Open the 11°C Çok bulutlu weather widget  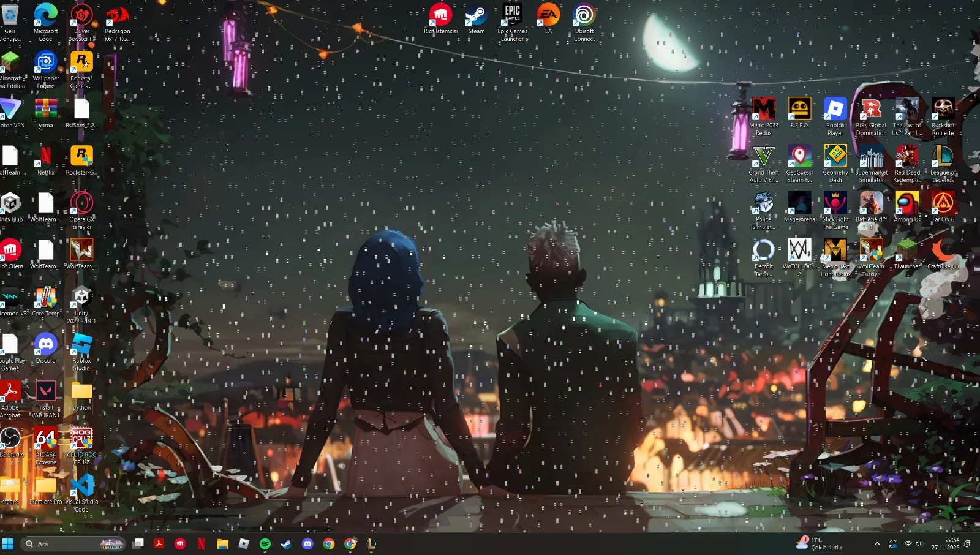tap(820, 544)
